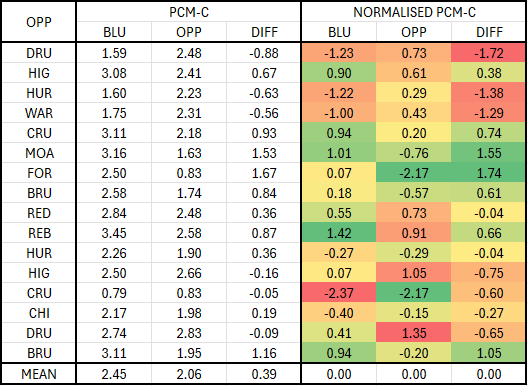The height and width of the screenshot is (386, 528).
Task: Click the REB BLU value 3.45
Action: tap(114, 233)
